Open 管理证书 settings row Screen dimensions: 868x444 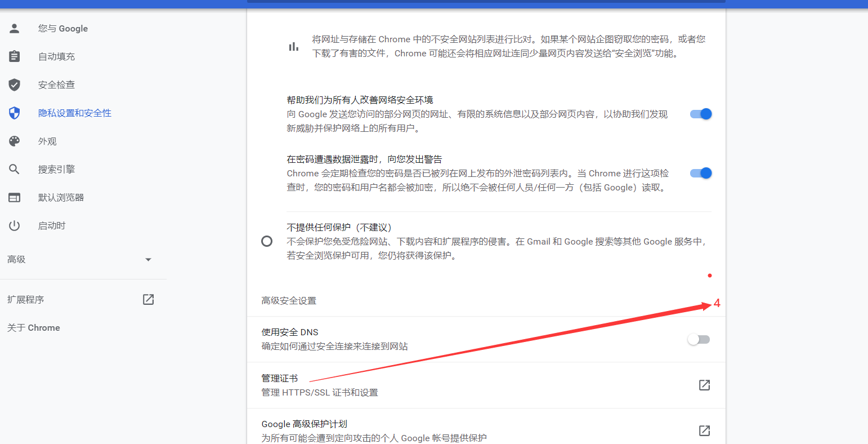[x=486, y=385]
